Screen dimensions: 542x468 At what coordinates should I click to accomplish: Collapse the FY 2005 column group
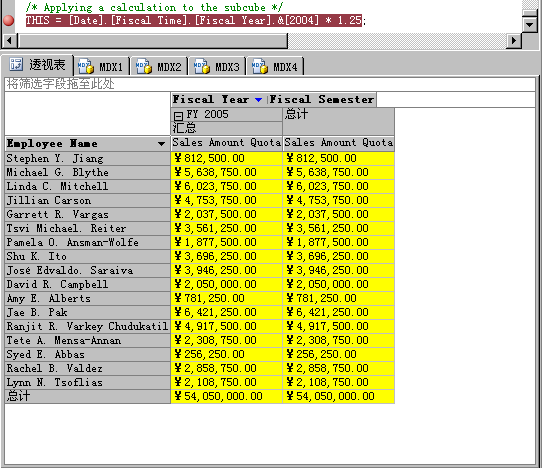point(178,116)
